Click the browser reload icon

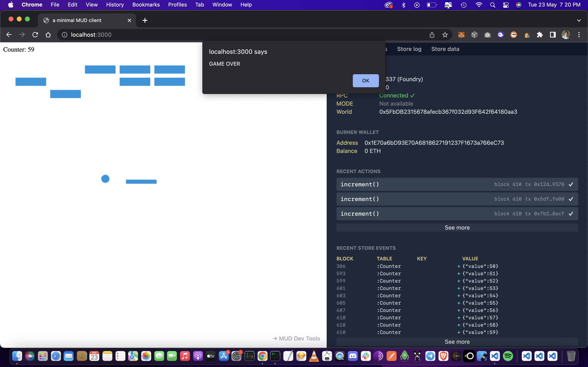pyautogui.click(x=36, y=35)
